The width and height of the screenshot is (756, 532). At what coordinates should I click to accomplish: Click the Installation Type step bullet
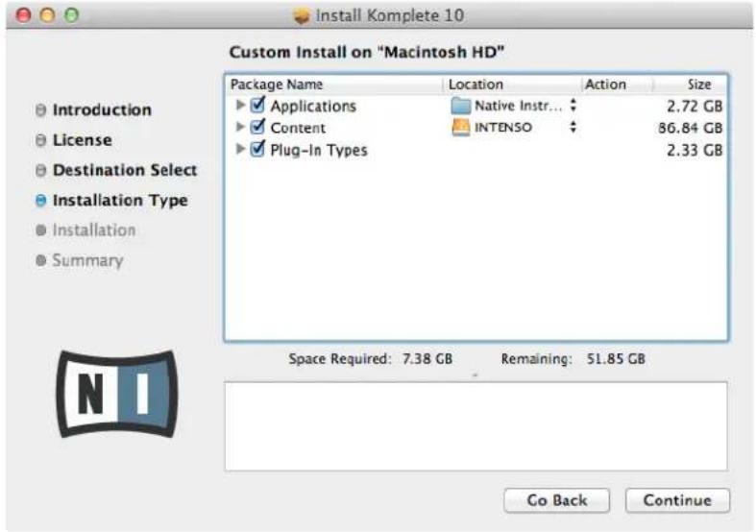click(41, 201)
